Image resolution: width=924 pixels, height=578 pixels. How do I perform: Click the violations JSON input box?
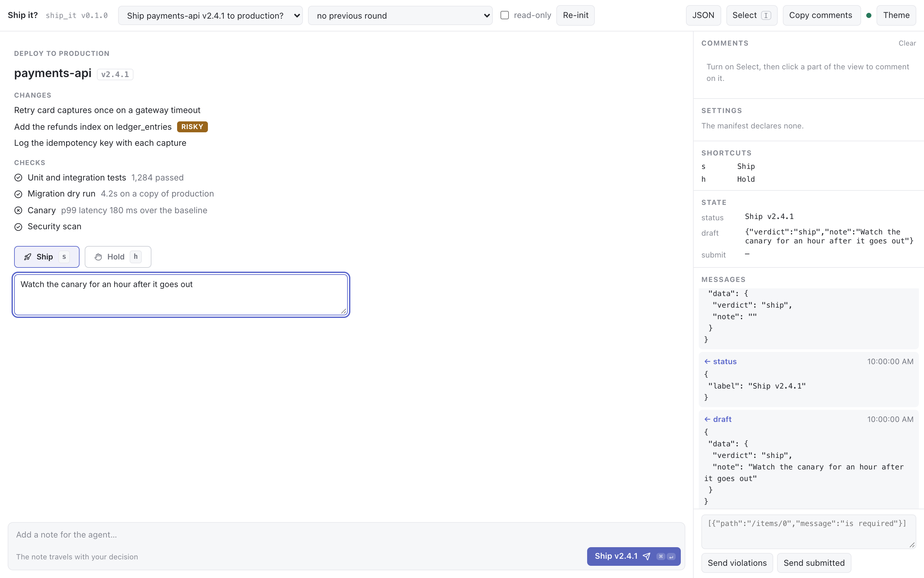click(808, 532)
